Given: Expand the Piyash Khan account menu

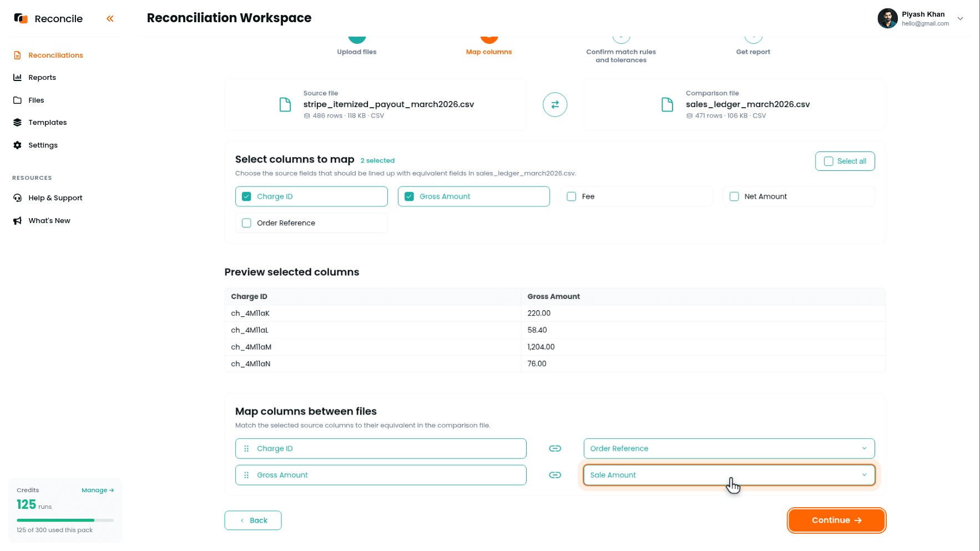Looking at the screenshot, I should (960, 18).
